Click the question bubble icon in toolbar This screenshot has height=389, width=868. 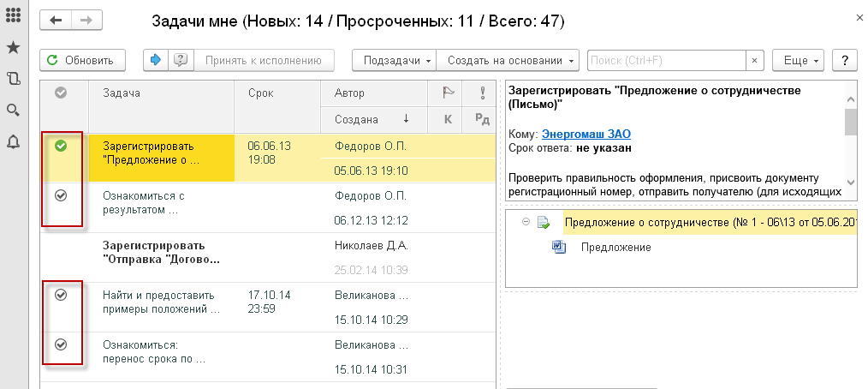click(x=180, y=60)
